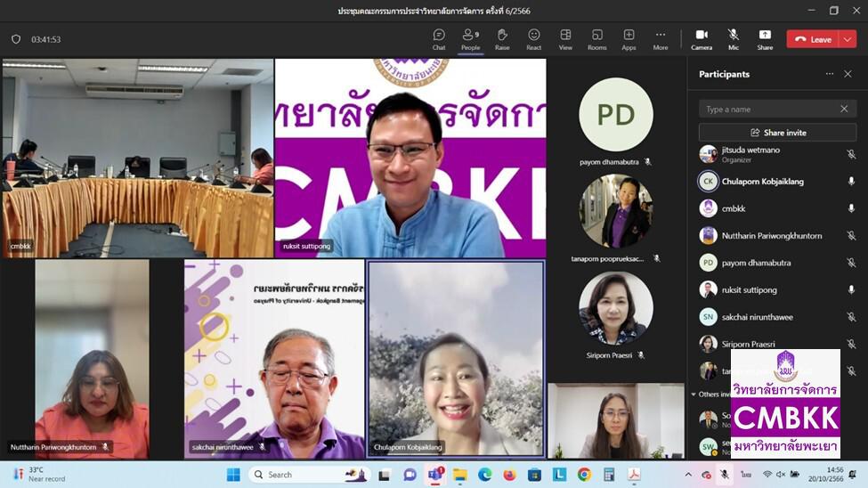Click ruksit suttipong's video tile
The width and height of the screenshot is (868, 488).
click(410, 158)
